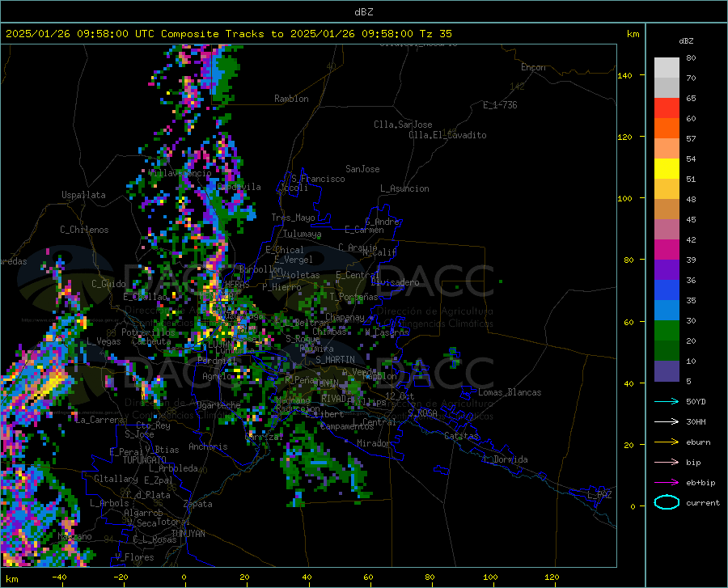This screenshot has width=728, height=588.
Task: Click the eb+bip legend label
Action: tap(700, 483)
